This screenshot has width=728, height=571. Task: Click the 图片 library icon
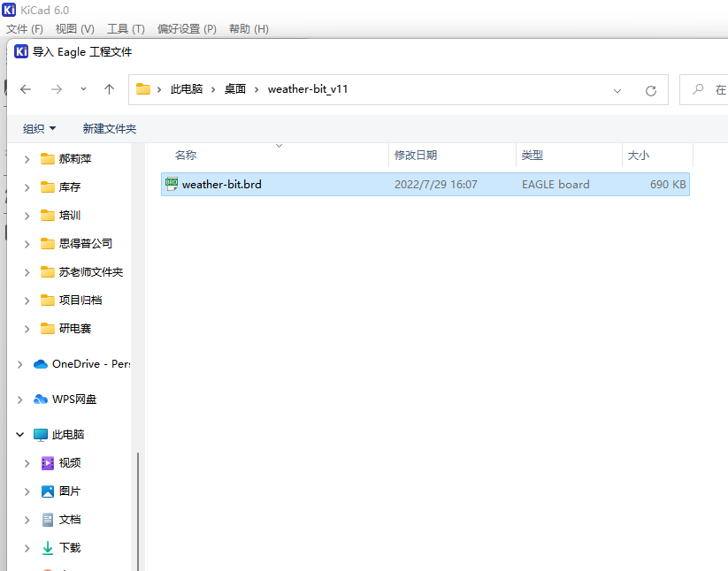48,491
